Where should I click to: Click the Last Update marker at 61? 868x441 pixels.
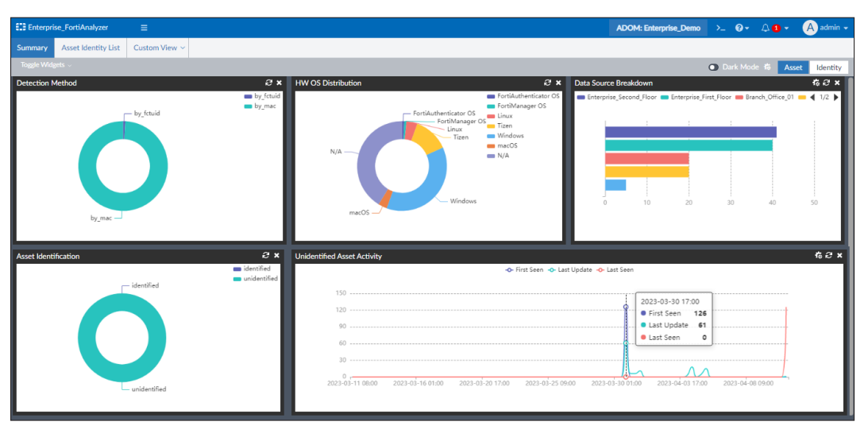(626, 343)
